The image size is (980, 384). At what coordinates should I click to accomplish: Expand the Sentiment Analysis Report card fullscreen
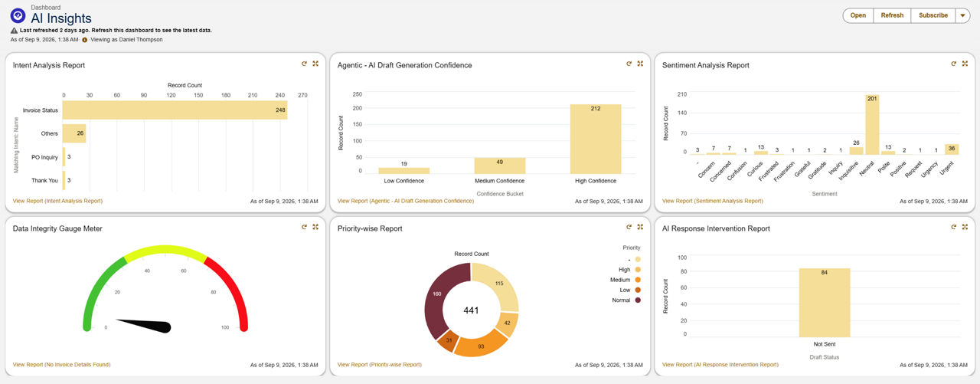965,64
